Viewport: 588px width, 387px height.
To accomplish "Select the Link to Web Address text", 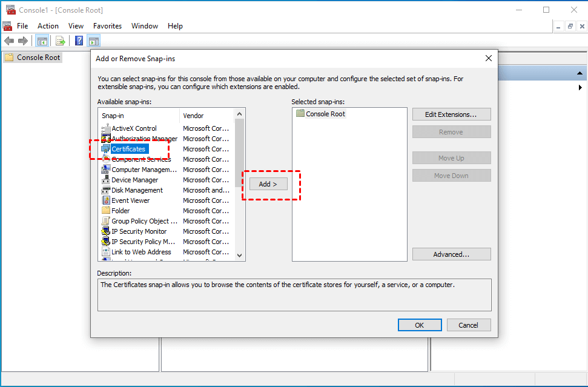I will (141, 252).
